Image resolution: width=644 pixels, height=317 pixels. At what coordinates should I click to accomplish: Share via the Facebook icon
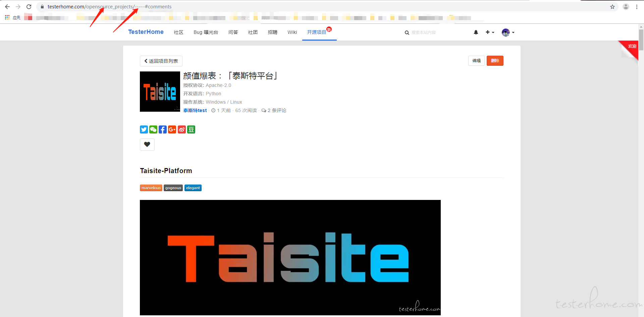click(163, 129)
